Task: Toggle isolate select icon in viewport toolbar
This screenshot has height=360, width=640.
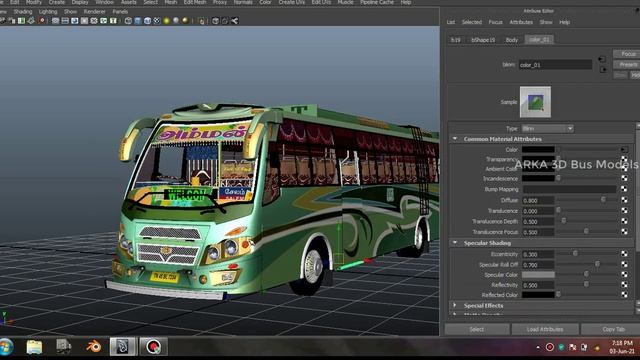Action: [202, 21]
